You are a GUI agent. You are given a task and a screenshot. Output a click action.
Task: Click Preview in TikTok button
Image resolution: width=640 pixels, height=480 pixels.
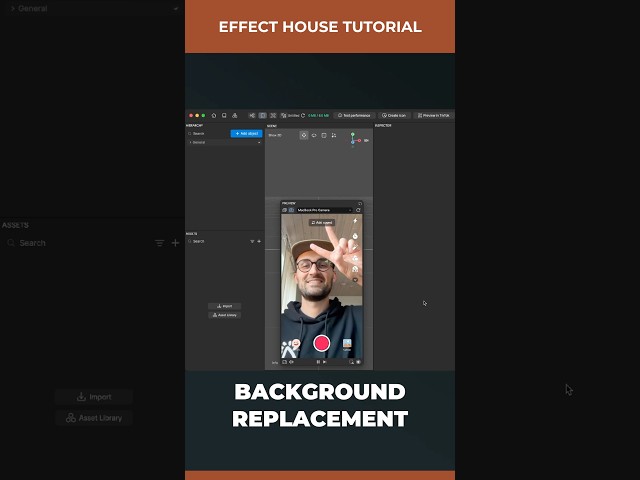(x=433, y=116)
